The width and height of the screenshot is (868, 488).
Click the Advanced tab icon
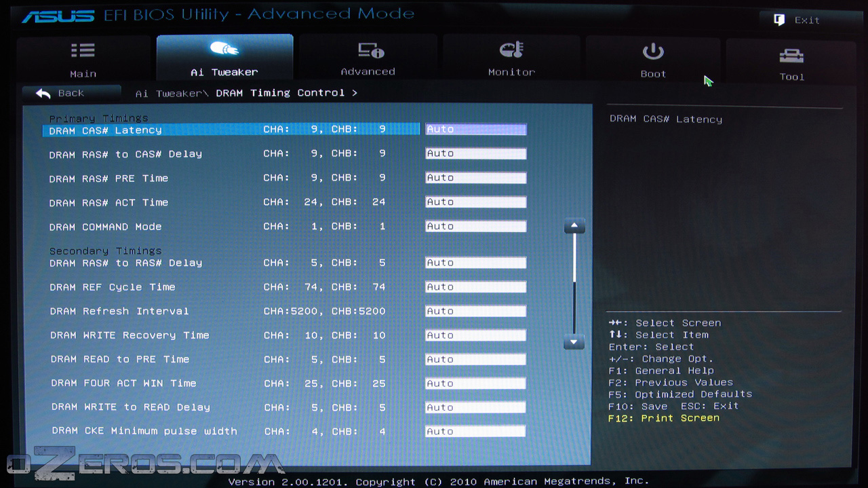(371, 50)
